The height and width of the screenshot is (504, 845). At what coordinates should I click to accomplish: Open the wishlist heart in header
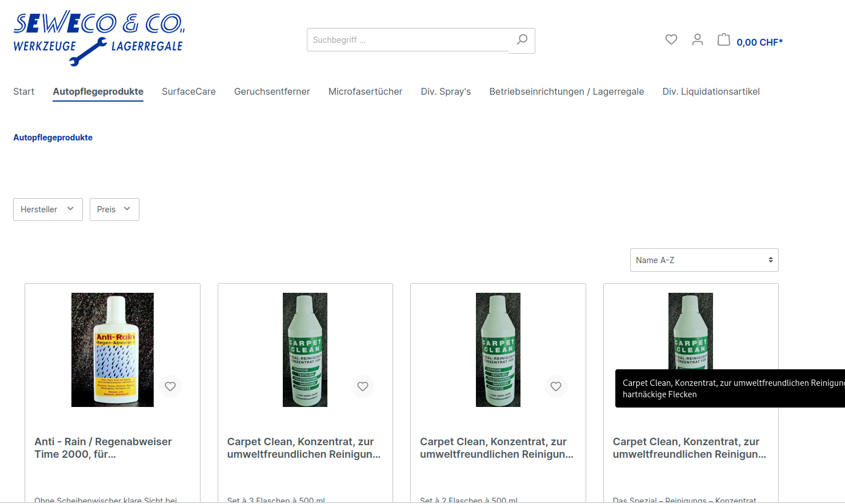coord(671,39)
